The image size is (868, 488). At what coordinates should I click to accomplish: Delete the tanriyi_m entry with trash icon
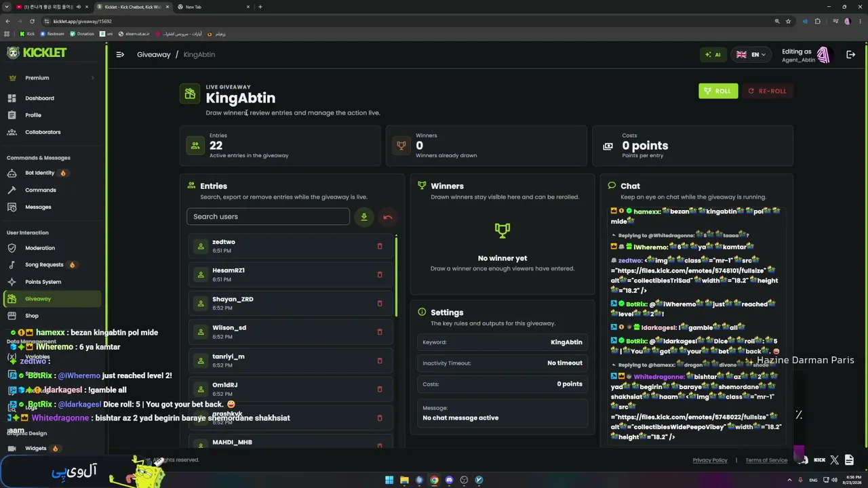(380, 361)
